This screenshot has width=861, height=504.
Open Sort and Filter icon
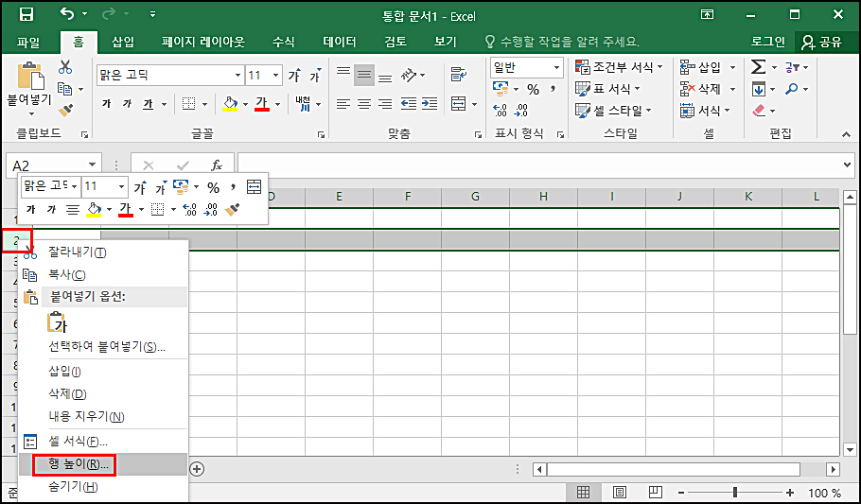pyautogui.click(x=792, y=67)
